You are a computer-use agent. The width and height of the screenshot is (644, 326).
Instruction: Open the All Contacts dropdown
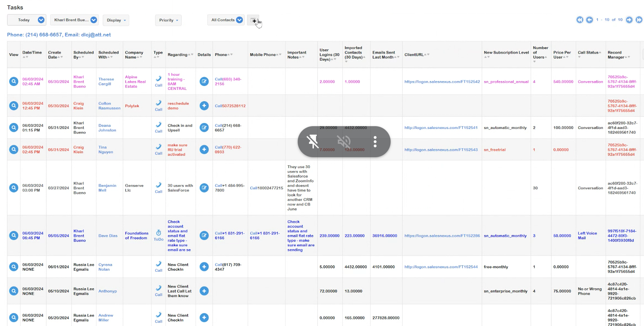coord(226,20)
